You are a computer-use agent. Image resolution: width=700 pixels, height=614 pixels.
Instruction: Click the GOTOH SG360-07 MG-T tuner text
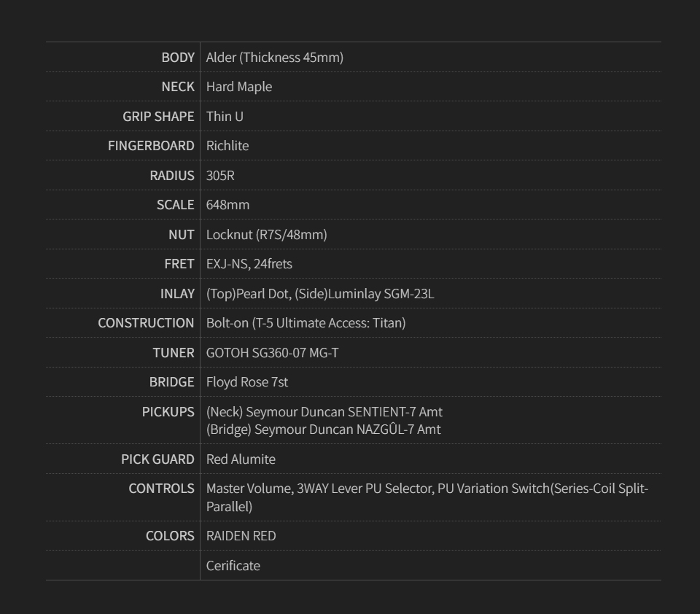[x=272, y=353]
